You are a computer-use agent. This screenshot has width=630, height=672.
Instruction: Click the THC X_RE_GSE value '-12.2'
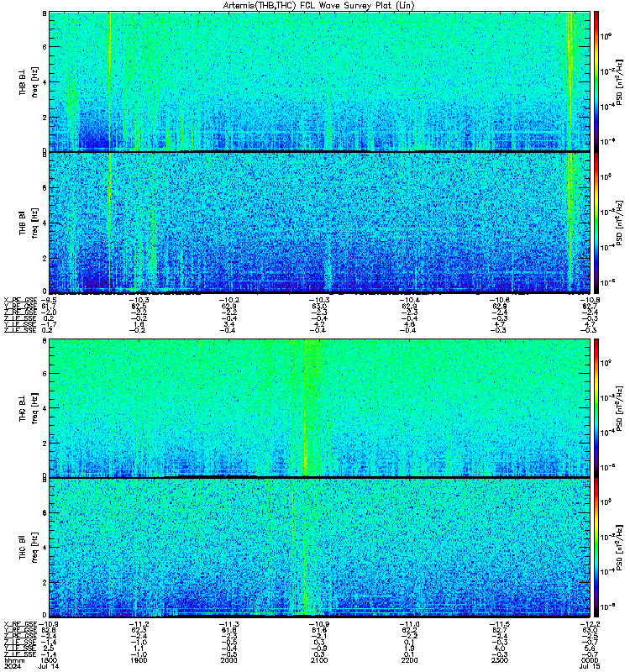(x=590, y=624)
